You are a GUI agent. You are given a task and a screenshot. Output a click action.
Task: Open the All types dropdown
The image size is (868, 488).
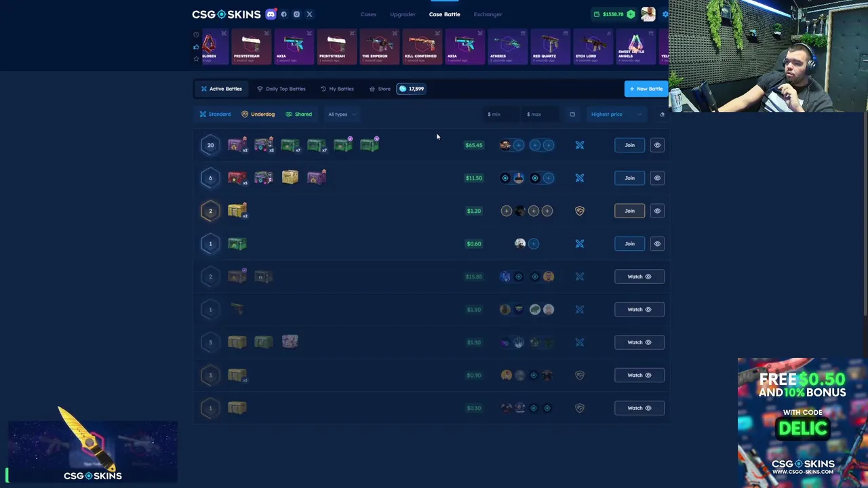coord(342,114)
